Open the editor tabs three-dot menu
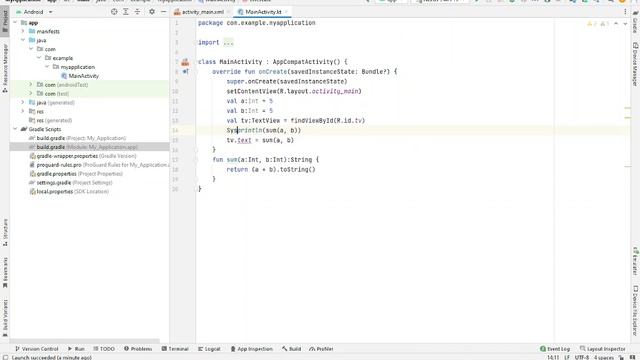This screenshot has width=640, height=360. (625, 12)
